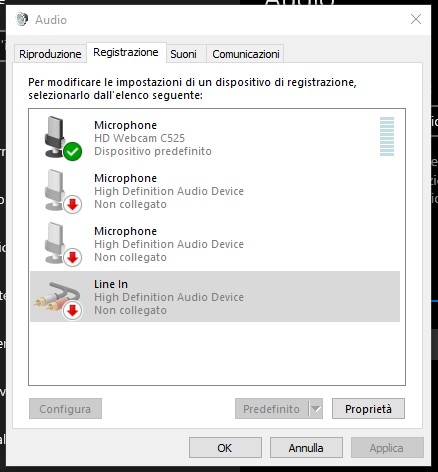This screenshot has width=438, height=472.
Task: Open Proprietà for the selected device
Action: point(368,409)
